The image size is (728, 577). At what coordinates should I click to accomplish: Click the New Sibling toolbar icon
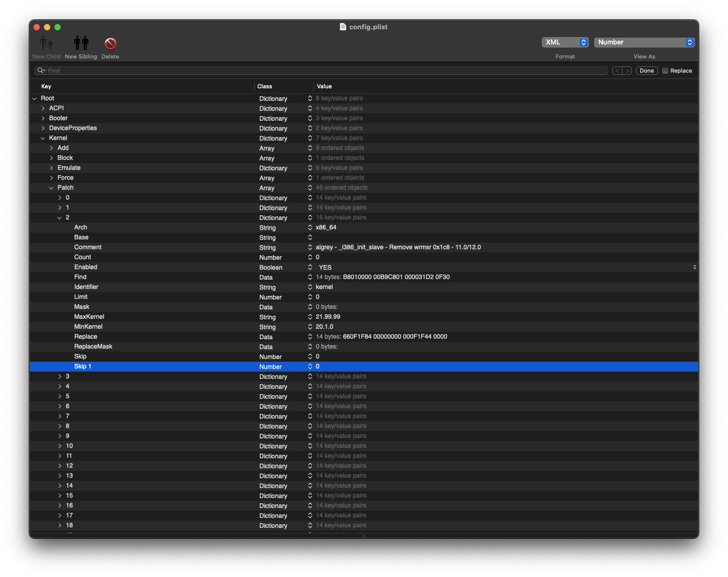(x=81, y=43)
